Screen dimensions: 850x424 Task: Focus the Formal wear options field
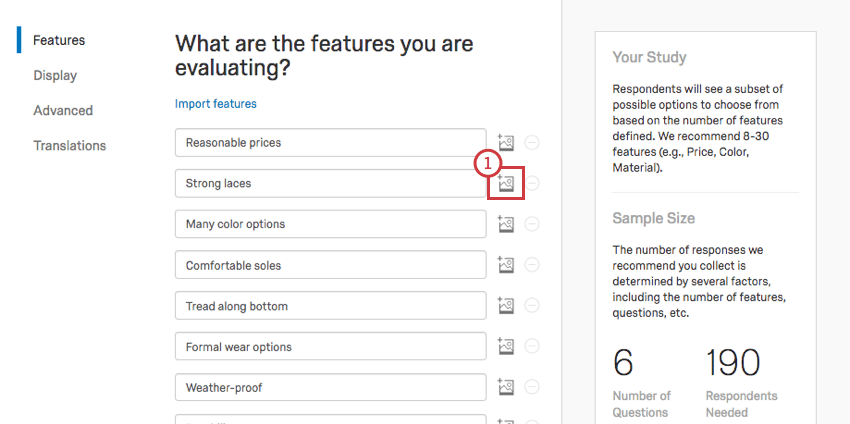(330, 347)
